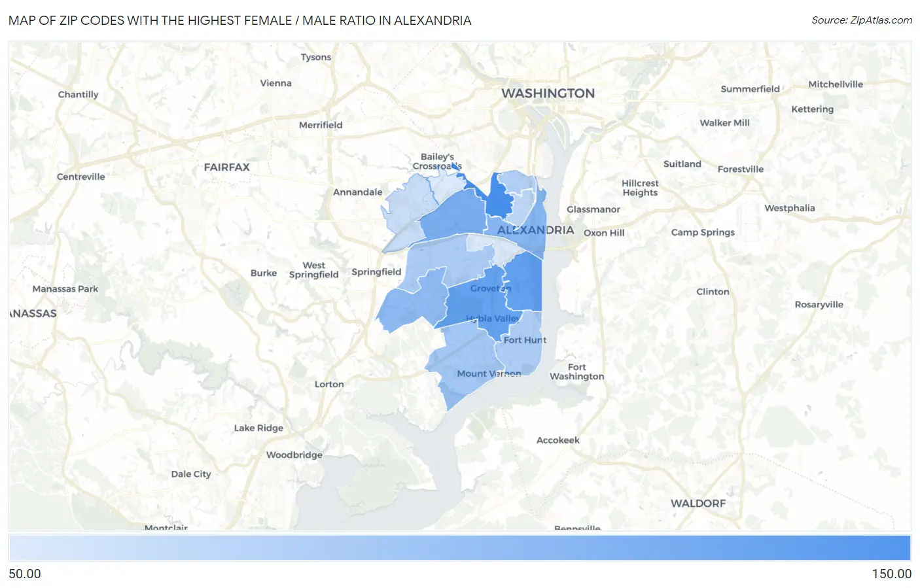Click the Chantilly label
The height and width of the screenshot is (588, 920).
tap(78, 94)
